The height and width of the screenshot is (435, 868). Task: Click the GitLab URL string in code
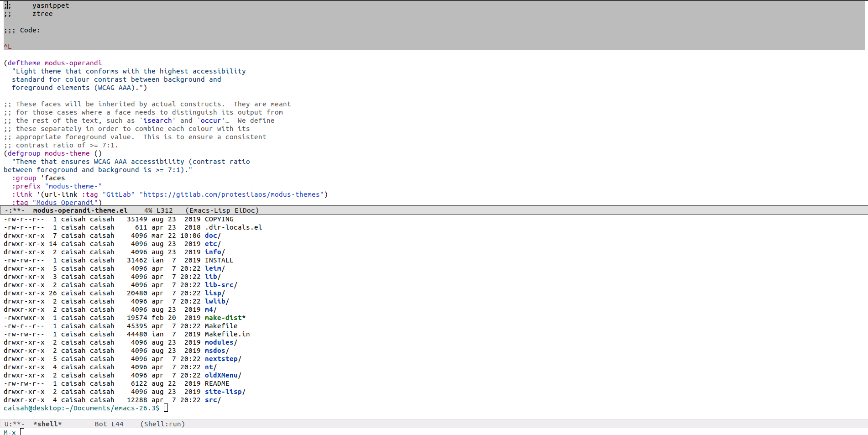(x=231, y=194)
